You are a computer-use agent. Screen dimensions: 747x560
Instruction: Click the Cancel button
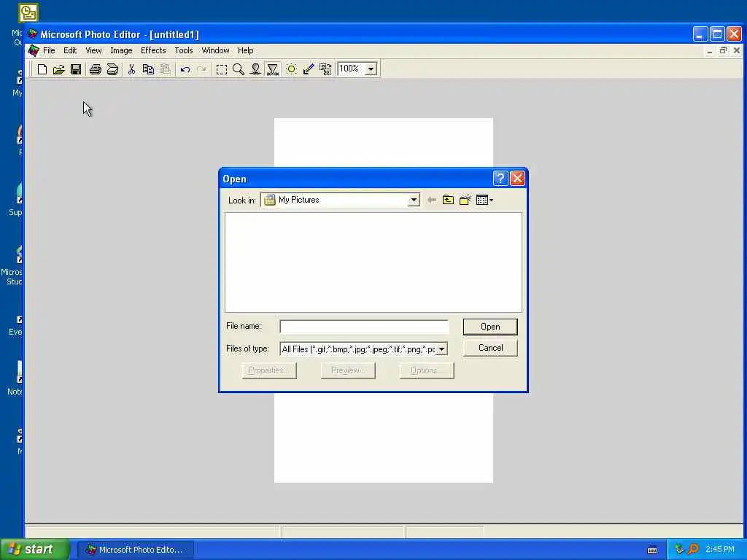coord(490,348)
